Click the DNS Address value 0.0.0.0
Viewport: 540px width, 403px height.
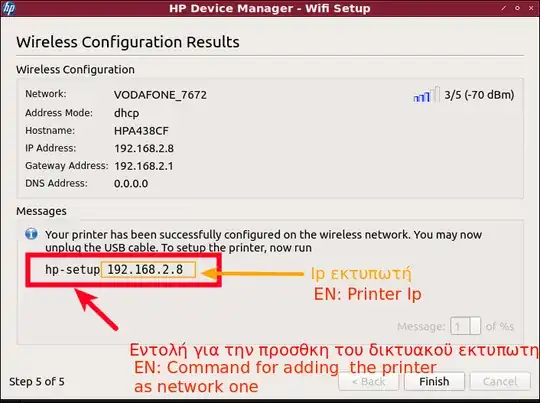pos(131,184)
